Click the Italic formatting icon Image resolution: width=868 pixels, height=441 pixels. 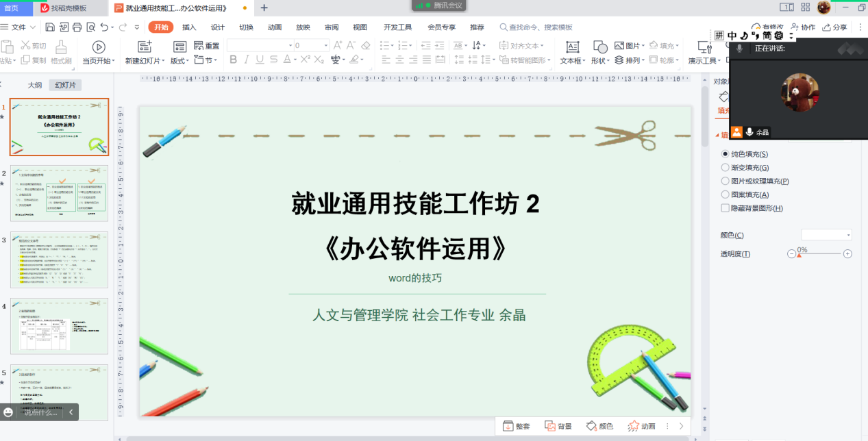(247, 60)
